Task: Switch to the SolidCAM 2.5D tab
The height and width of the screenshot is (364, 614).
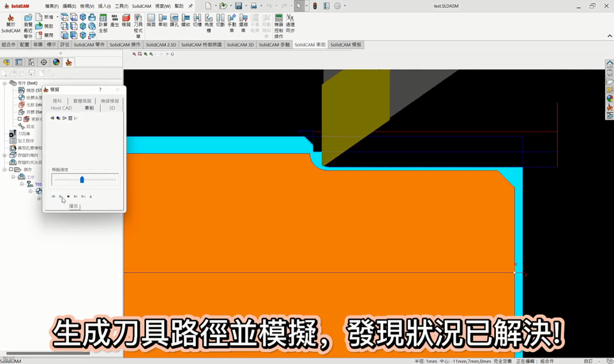Action: click(161, 45)
